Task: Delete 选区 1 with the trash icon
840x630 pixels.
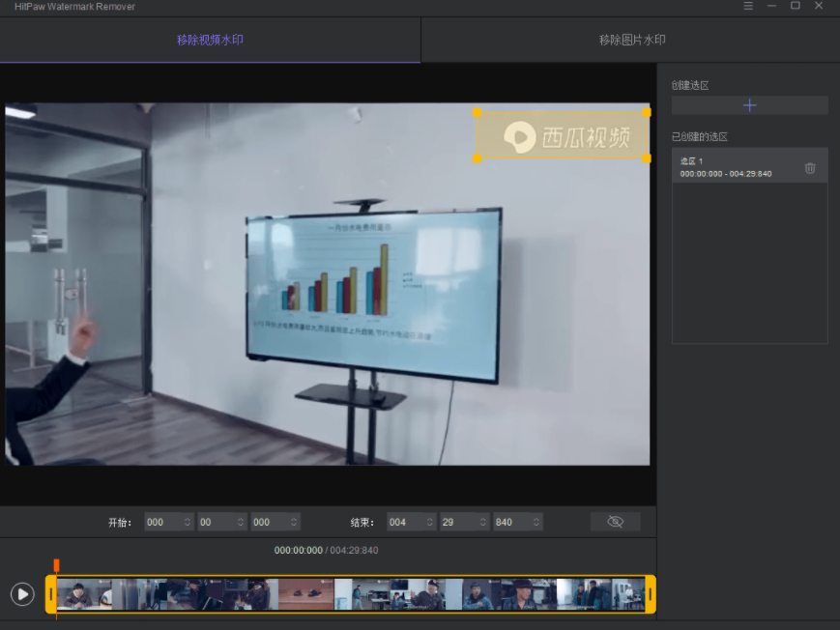Action: click(x=810, y=168)
